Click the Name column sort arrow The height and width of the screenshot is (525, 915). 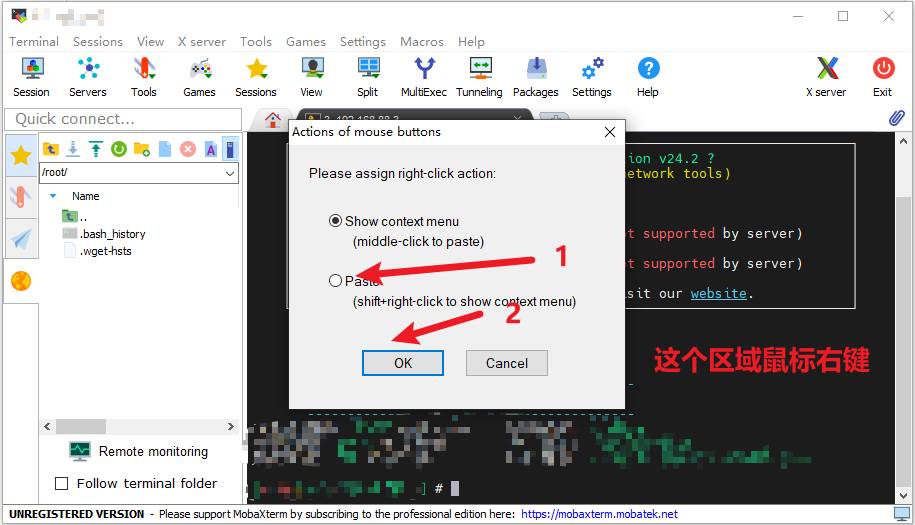click(53, 196)
